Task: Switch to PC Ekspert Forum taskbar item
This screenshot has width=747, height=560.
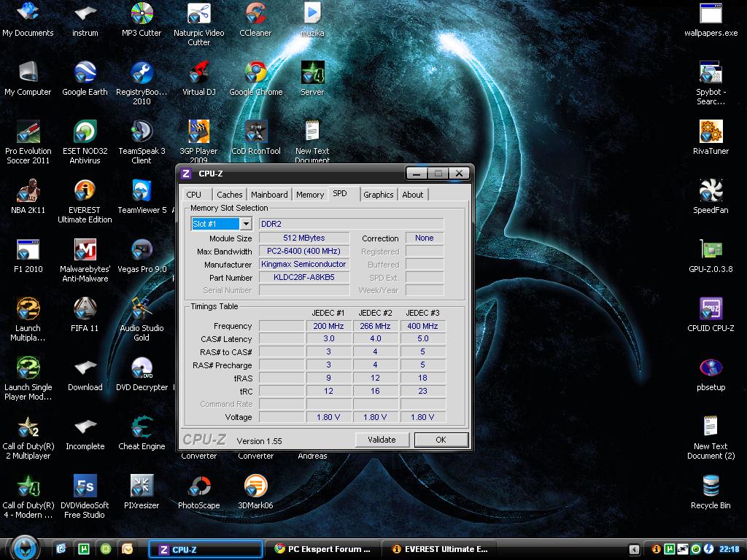Action: pos(322,549)
